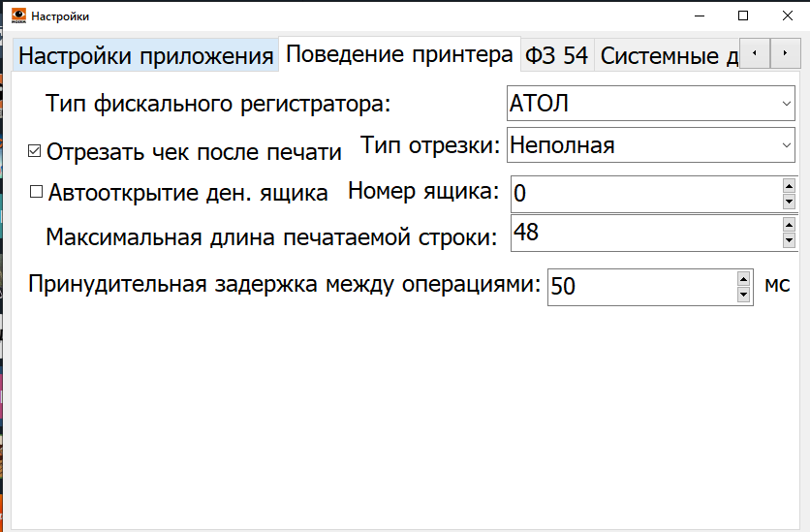810x532 pixels.
Task: Enable Автооткрытие ден. ящика checkbox
Action: coord(37,192)
